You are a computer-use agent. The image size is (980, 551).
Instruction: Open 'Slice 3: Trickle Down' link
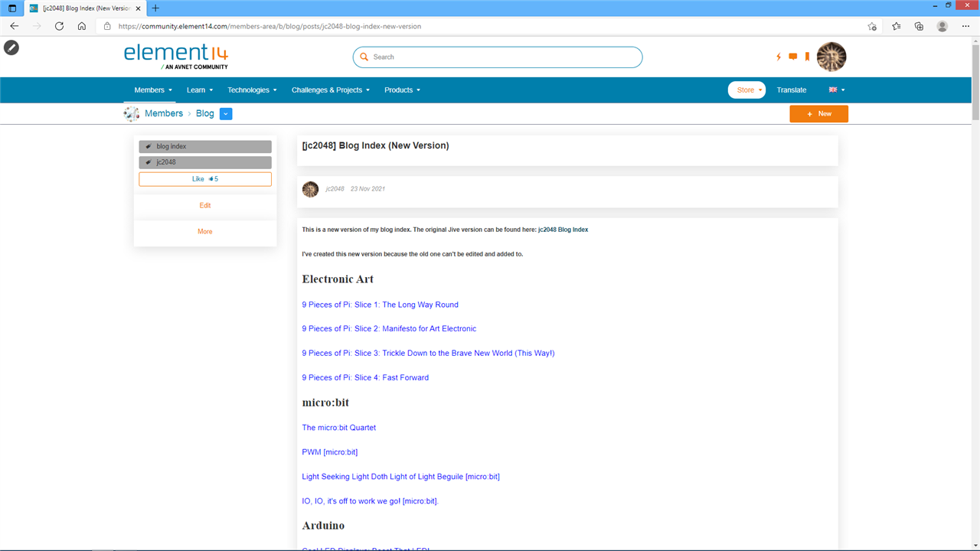429,354
